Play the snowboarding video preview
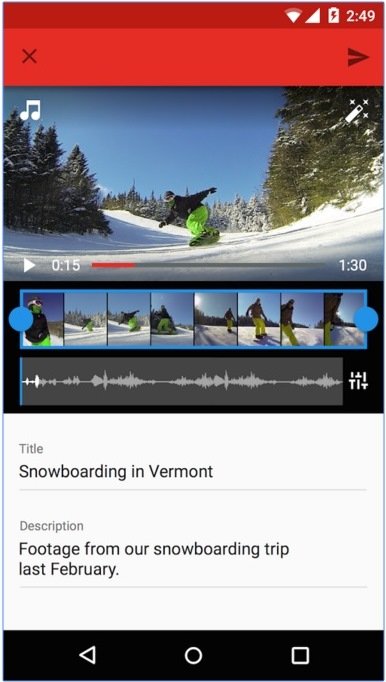 pyautogui.click(x=29, y=265)
